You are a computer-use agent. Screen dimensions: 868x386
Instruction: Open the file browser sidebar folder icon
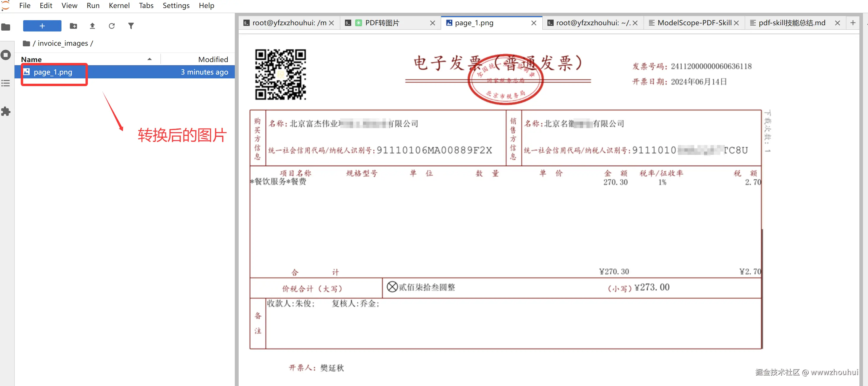6,27
